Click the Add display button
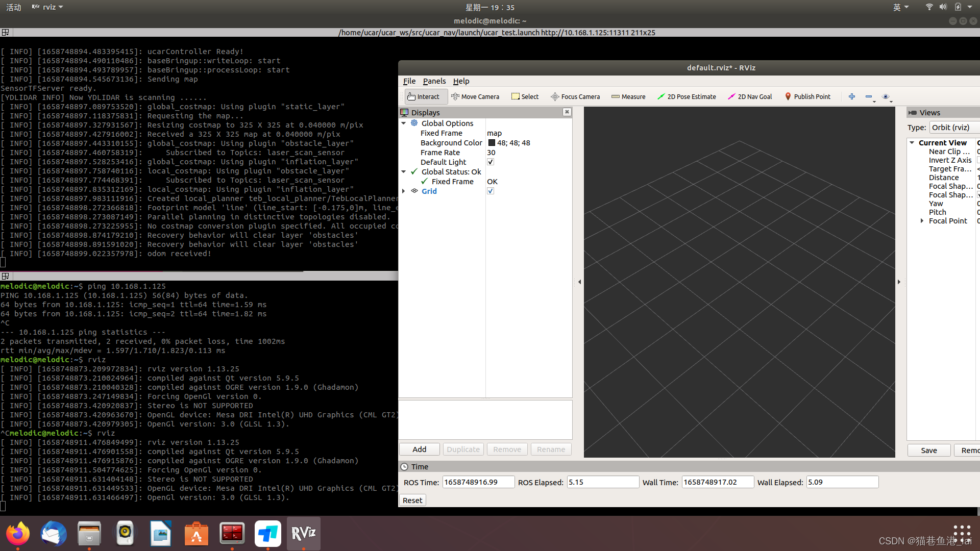 pos(419,449)
